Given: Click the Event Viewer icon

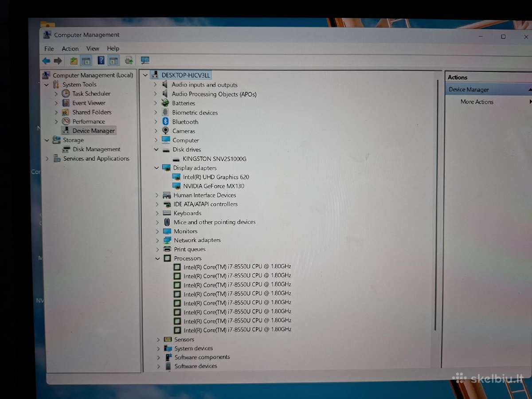Looking at the screenshot, I should tap(66, 103).
